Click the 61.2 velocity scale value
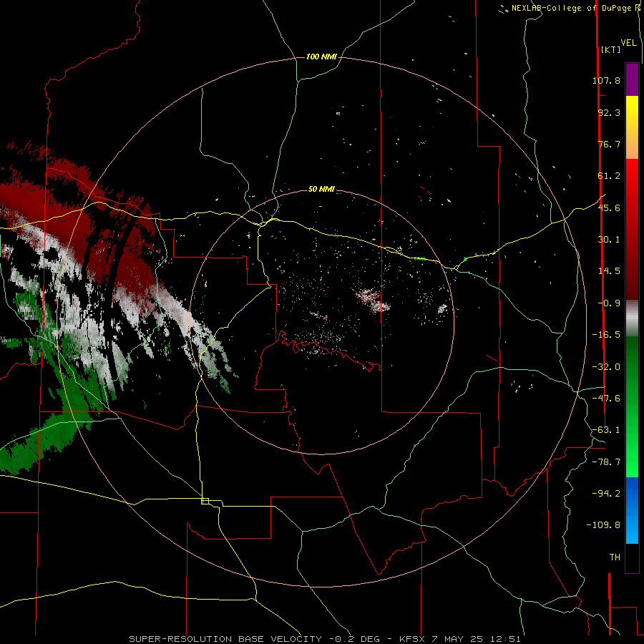644x644 pixels. click(x=609, y=176)
